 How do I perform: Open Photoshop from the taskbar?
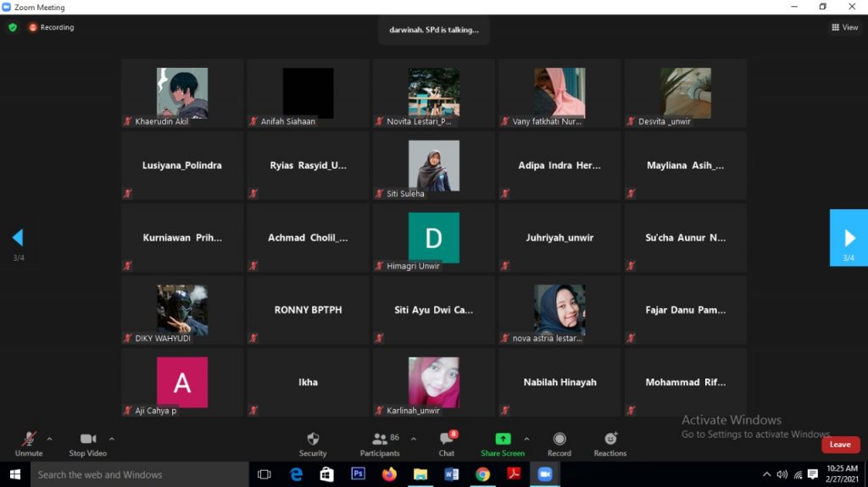[358, 474]
